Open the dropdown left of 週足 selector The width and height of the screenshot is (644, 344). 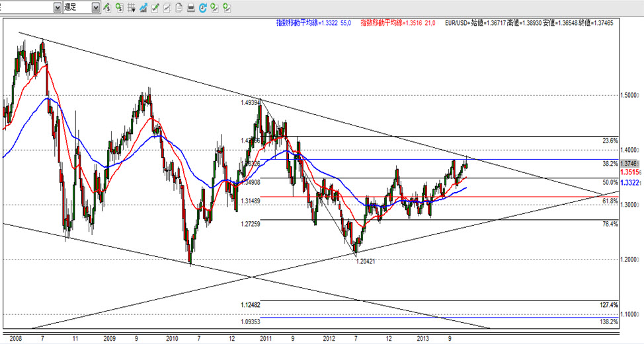pos(57,7)
